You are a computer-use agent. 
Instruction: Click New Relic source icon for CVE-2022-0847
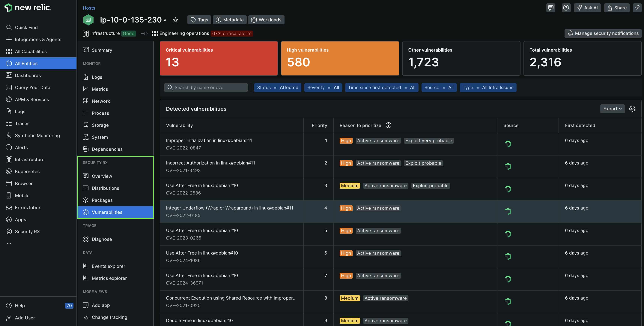click(x=508, y=144)
